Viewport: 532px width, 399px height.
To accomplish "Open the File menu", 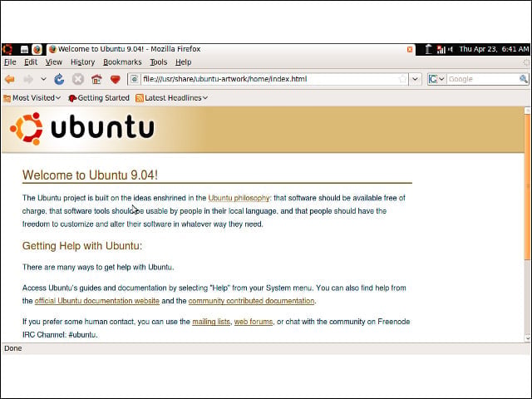I will coord(10,62).
